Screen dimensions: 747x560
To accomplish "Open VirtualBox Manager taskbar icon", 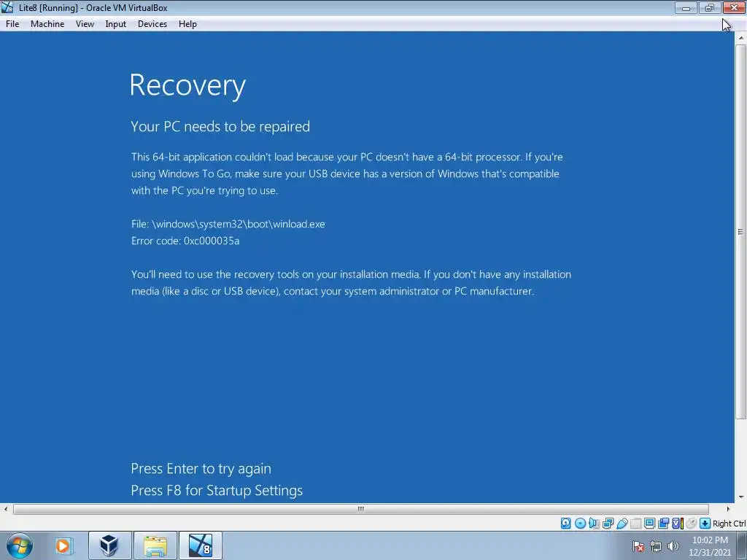I will 109,545.
